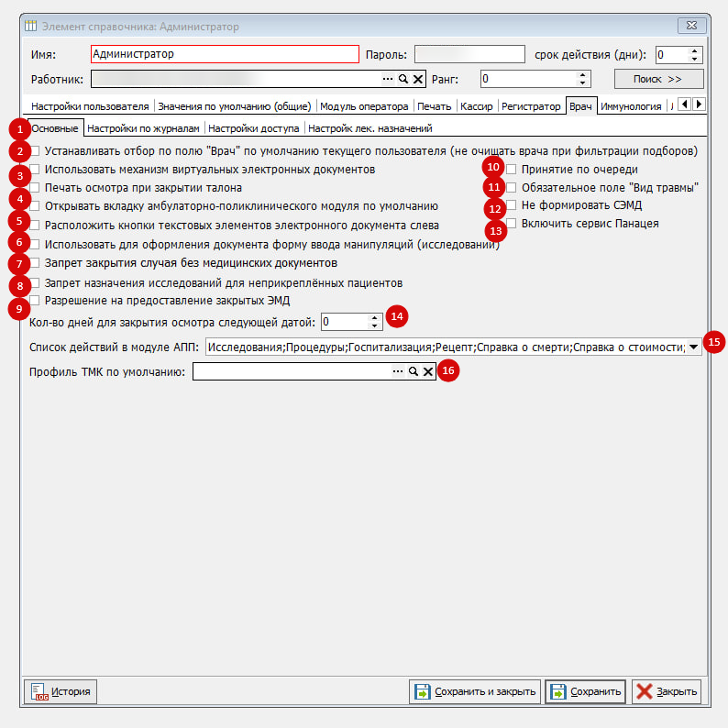Click the Сохранить button
Screen dimensions: 728x728
tap(585, 691)
